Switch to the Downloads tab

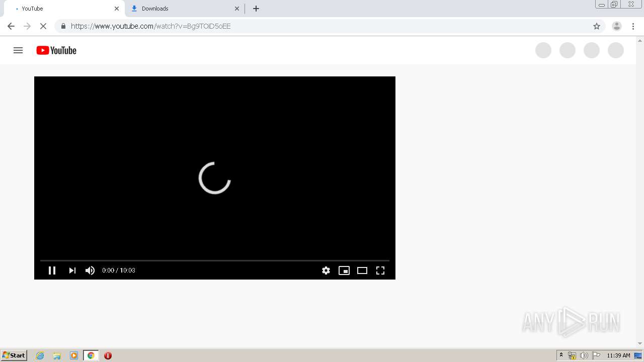pos(184,9)
